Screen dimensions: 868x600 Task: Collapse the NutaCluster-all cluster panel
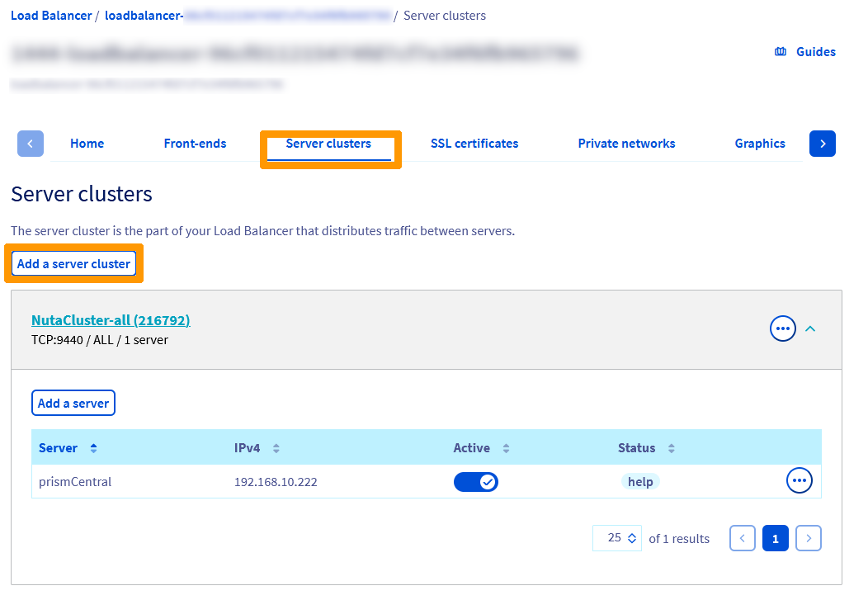(x=810, y=328)
